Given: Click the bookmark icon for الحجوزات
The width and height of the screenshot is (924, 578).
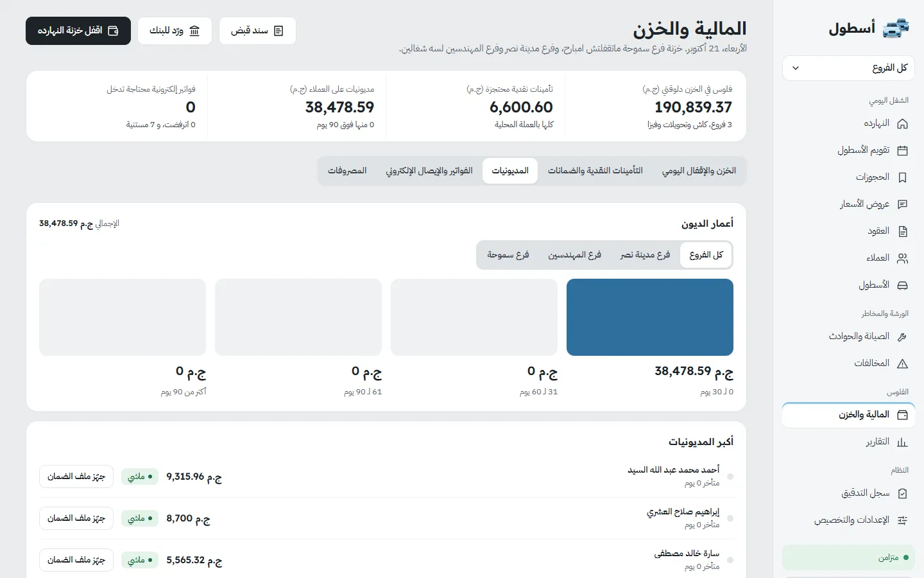Looking at the screenshot, I should pos(902,177).
